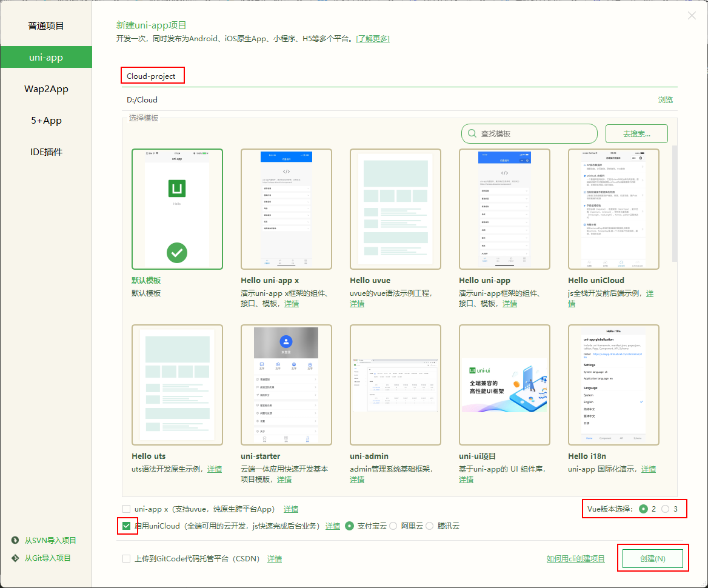Screen dimensions: 708x588
Task: Open 详情 link next to uni-app x option
Action: 291,509
